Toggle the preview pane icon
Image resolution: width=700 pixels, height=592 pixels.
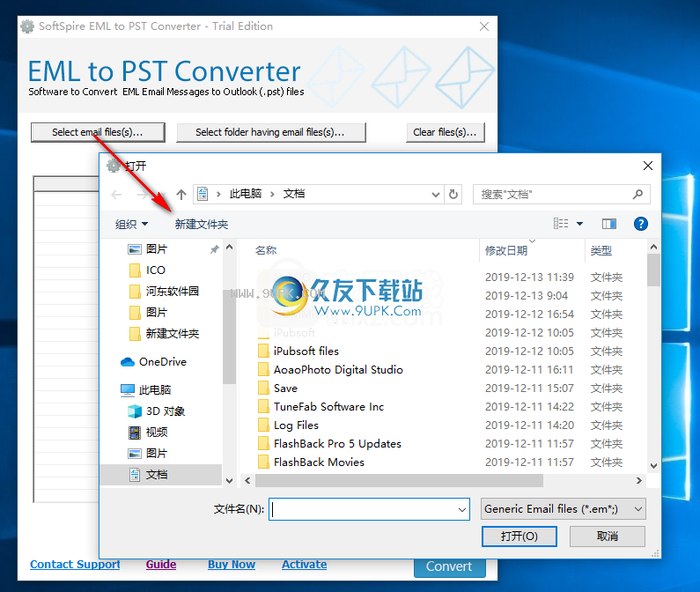[609, 224]
